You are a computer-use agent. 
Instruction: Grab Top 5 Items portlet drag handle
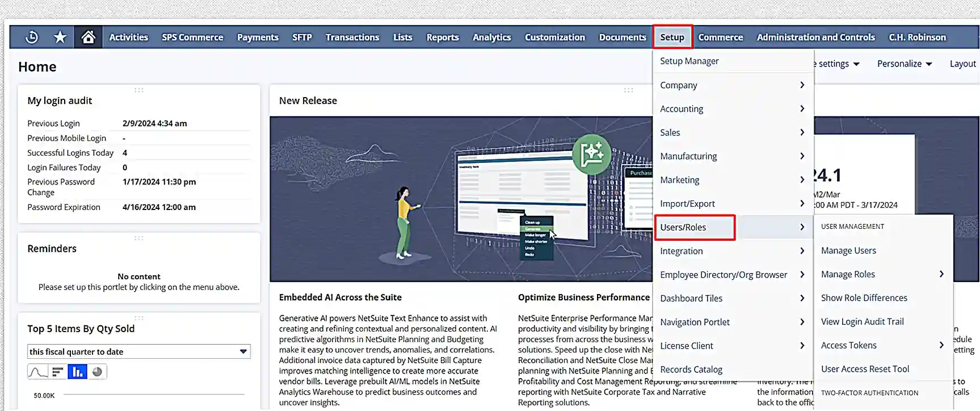[x=138, y=318]
